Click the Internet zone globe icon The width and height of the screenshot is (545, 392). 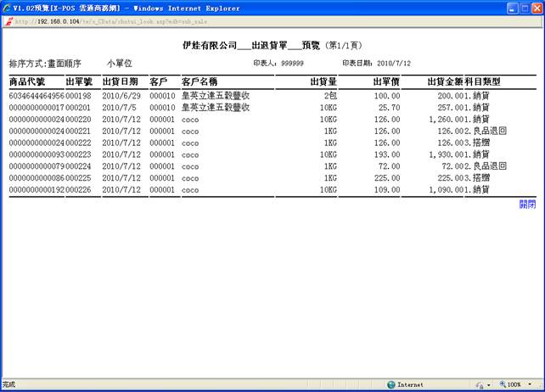(391, 384)
